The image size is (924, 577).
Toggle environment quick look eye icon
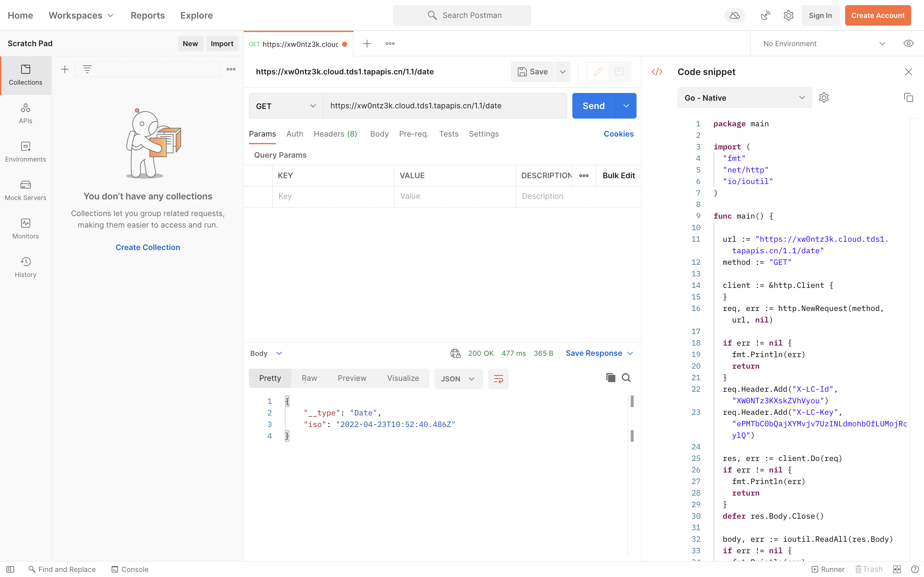click(x=908, y=43)
